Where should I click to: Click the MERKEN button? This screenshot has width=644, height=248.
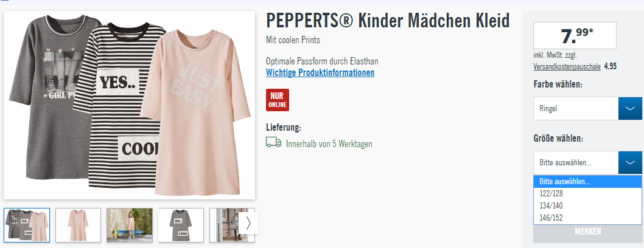[588, 232]
